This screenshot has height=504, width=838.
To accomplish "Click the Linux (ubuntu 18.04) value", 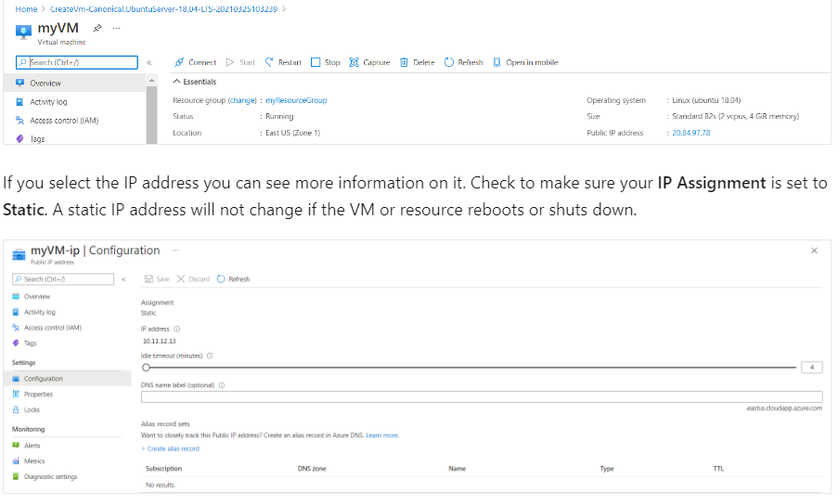I will 706,100.
